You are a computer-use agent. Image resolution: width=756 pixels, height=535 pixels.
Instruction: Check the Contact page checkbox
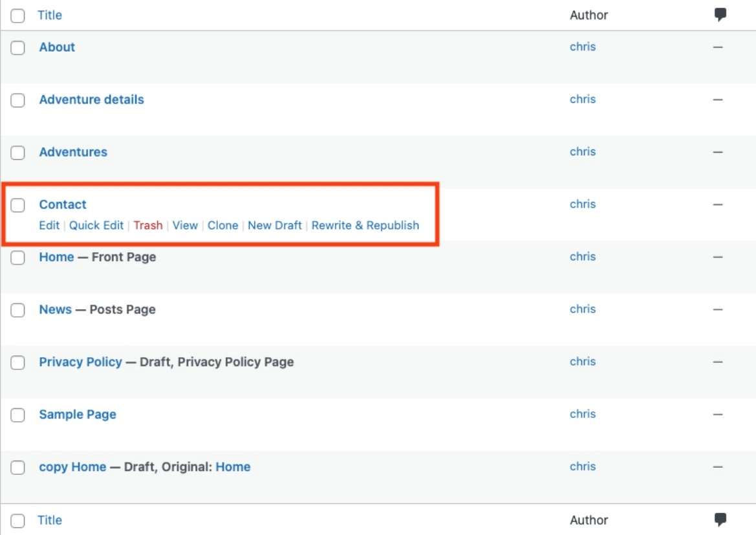(18, 205)
